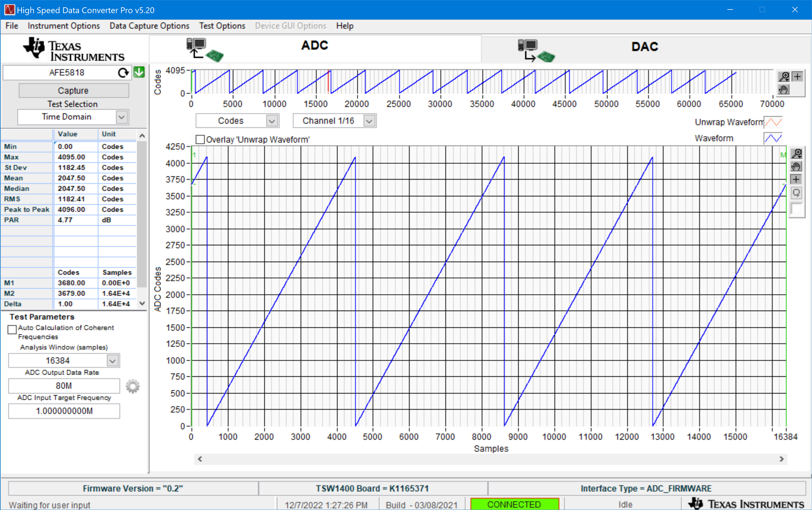
Task: Click the Build - 03/08/2021 status text
Action: pos(422,505)
